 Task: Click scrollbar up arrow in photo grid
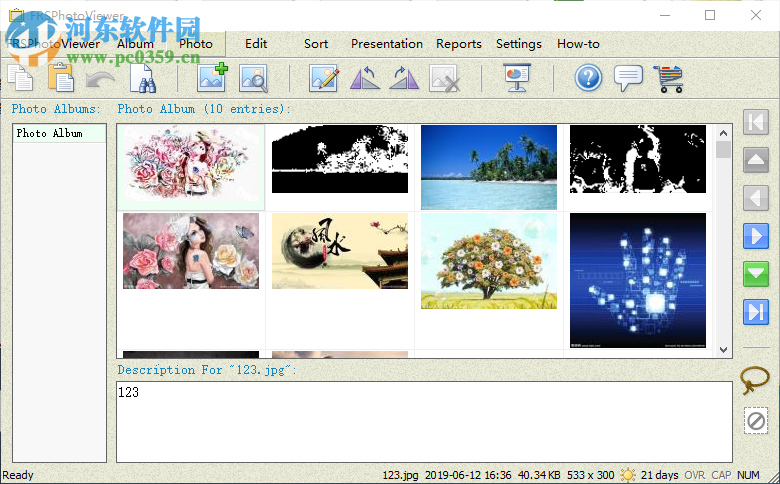pos(723,133)
